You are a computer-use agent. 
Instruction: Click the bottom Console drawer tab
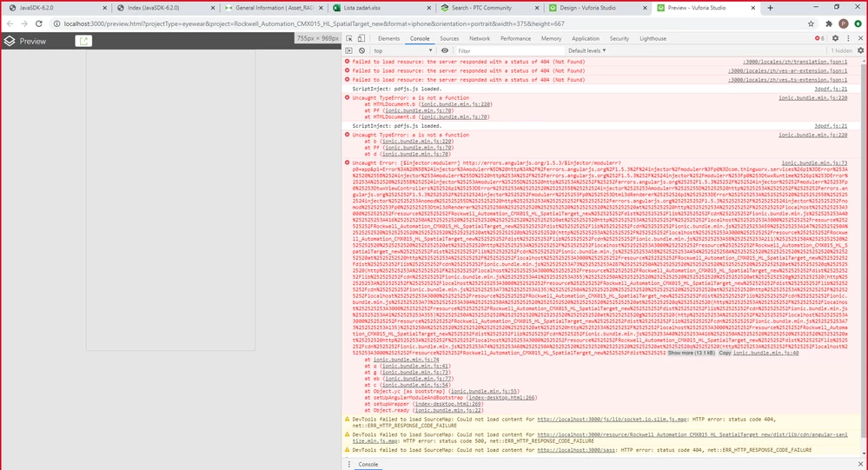pos(368,464)
